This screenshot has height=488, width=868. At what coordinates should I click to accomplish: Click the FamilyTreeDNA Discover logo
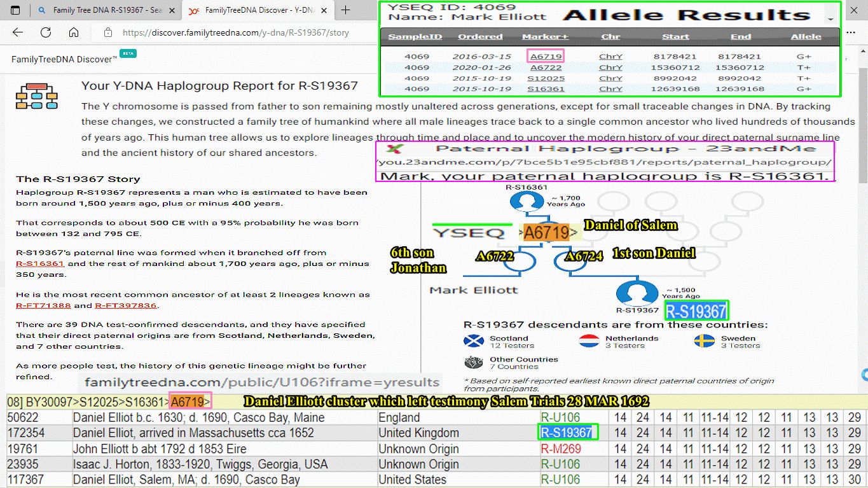[x=64, y=59]
